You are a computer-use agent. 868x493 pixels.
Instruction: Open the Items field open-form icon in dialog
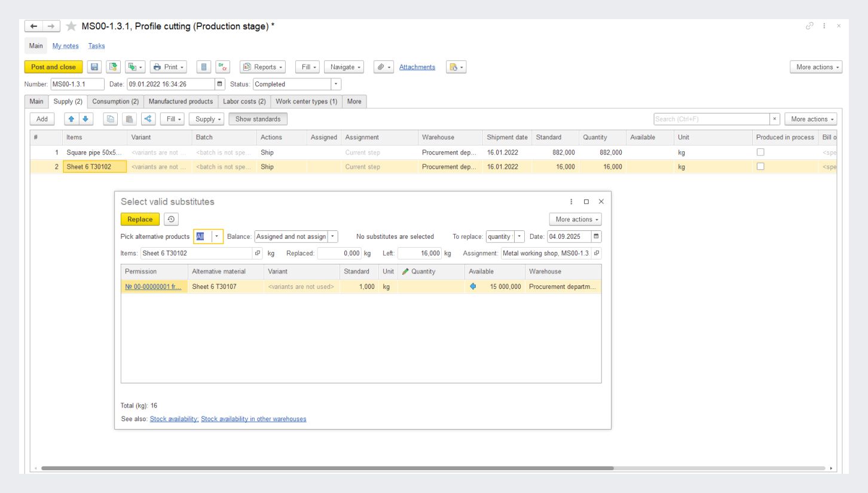(258, 253)
